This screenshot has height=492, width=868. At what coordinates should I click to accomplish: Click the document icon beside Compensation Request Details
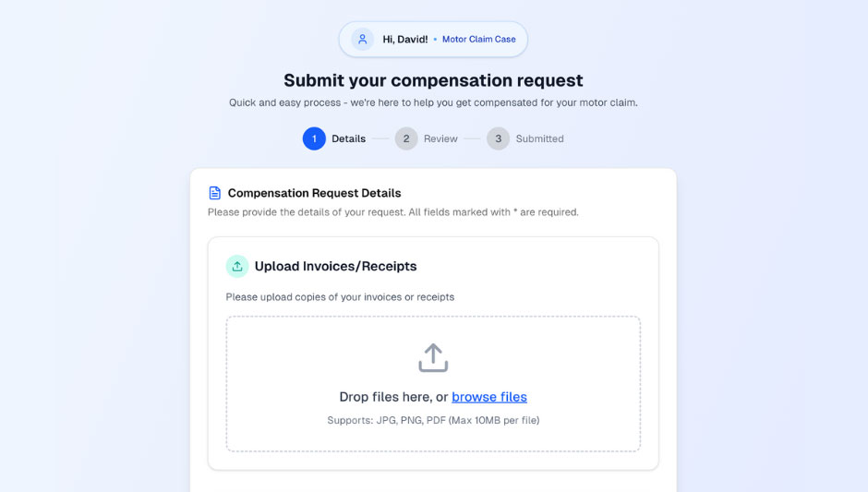[215, 193]
